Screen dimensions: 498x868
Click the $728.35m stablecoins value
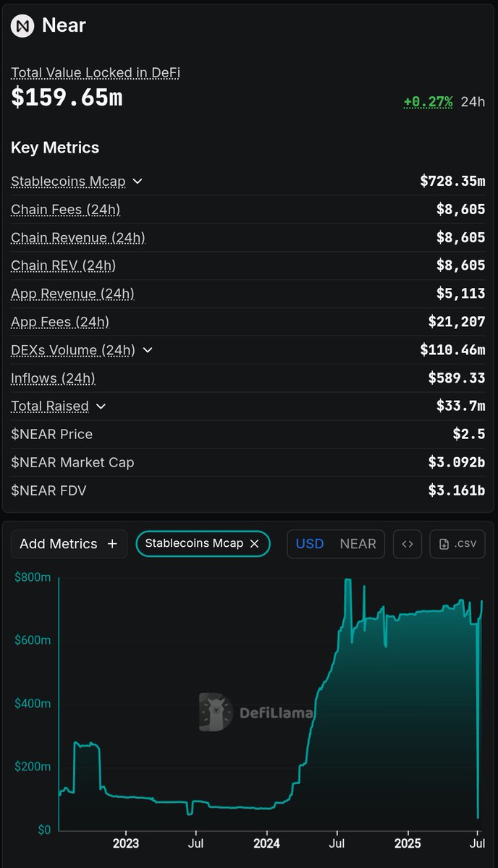coord(452,182)
